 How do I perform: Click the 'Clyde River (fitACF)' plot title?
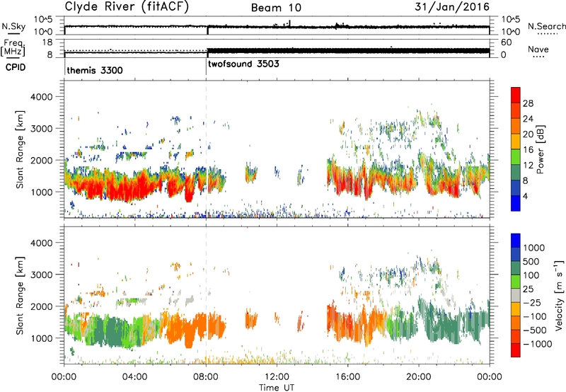127,6
